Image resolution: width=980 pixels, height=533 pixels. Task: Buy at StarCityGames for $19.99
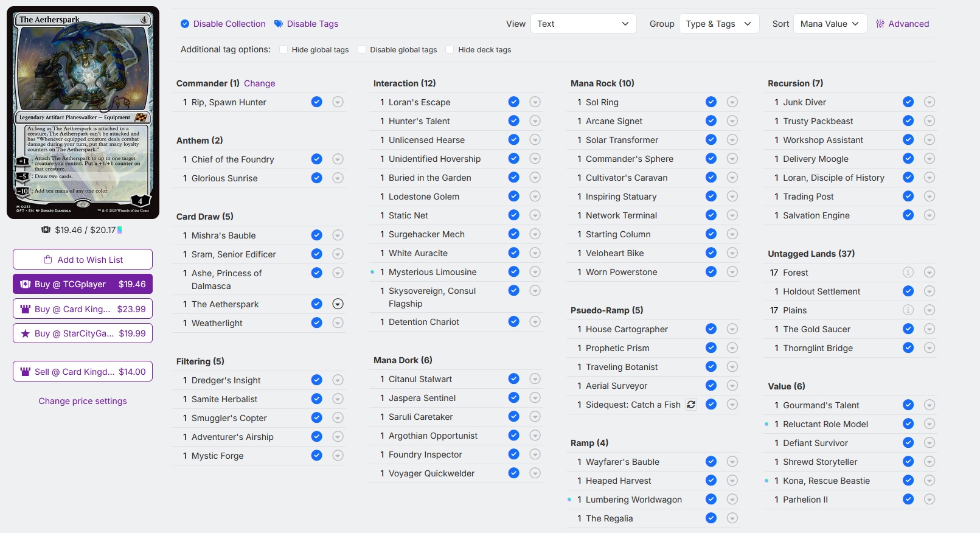tap(83, 333)
